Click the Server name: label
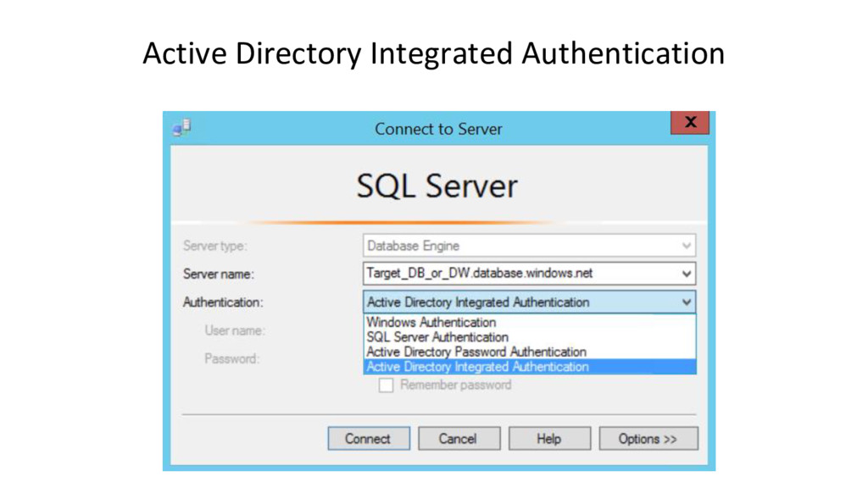Screen dimensions: 868x488 218,274
